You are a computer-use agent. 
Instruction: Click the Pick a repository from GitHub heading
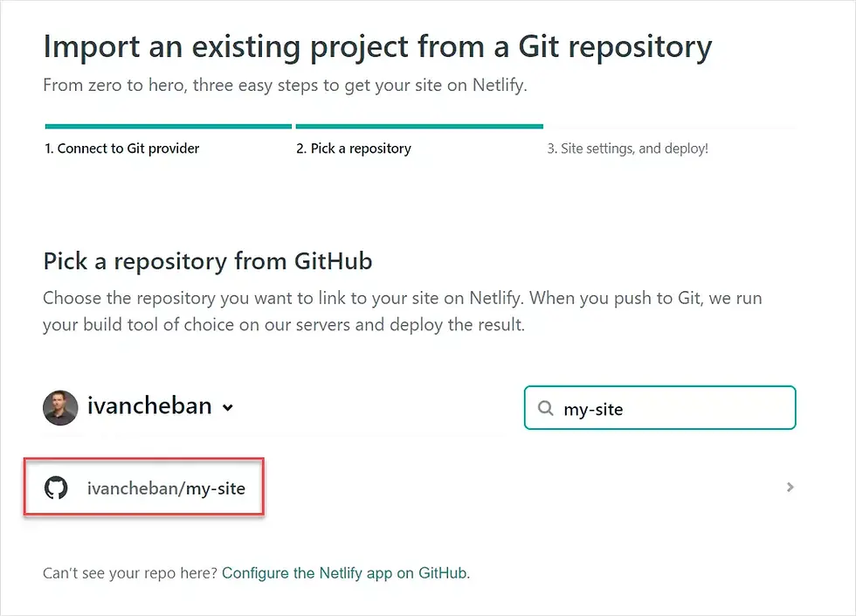pos(208,261)
